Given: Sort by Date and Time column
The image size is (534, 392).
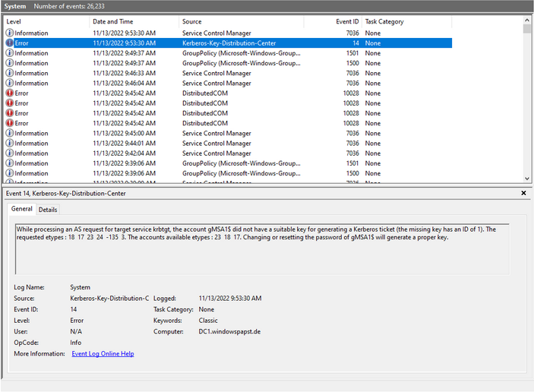Looking at the screenshot, I should [134, 21].
